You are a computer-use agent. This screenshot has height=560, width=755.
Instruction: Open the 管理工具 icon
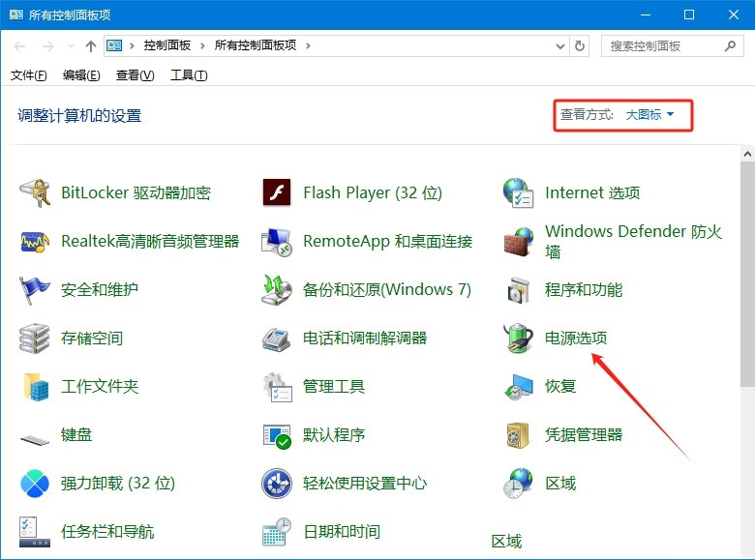pyautogui.click(x=278, y=387)
